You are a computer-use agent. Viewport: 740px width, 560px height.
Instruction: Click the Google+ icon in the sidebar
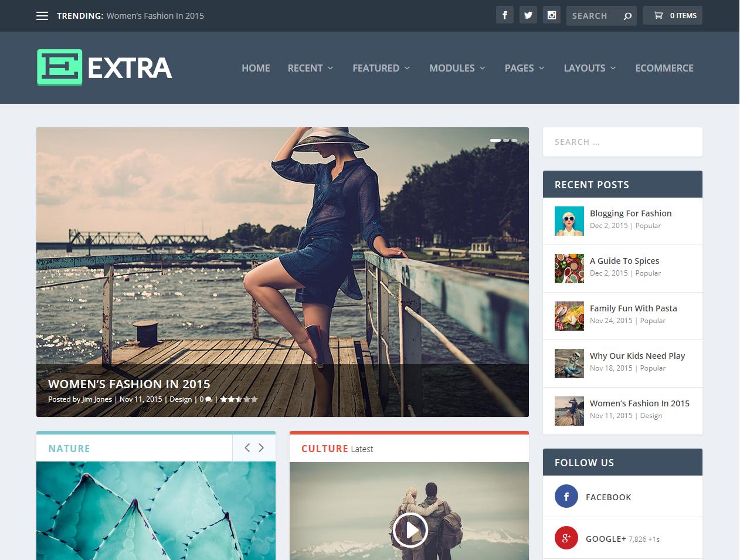pos(566,538)
